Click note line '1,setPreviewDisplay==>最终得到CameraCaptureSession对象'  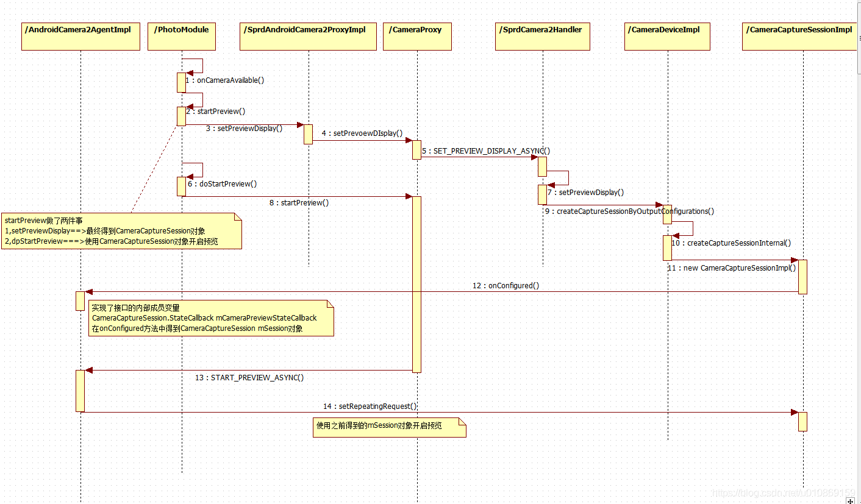105,231
